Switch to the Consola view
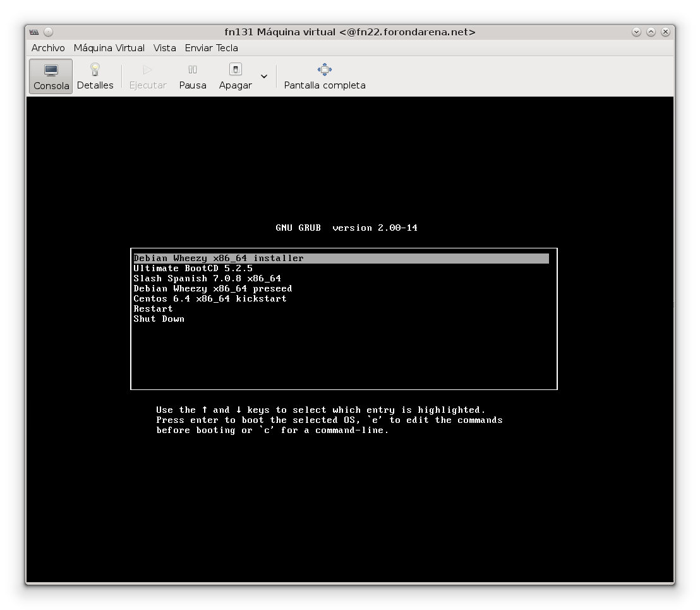This screenshot has width=700, height=610. (51, 76)
